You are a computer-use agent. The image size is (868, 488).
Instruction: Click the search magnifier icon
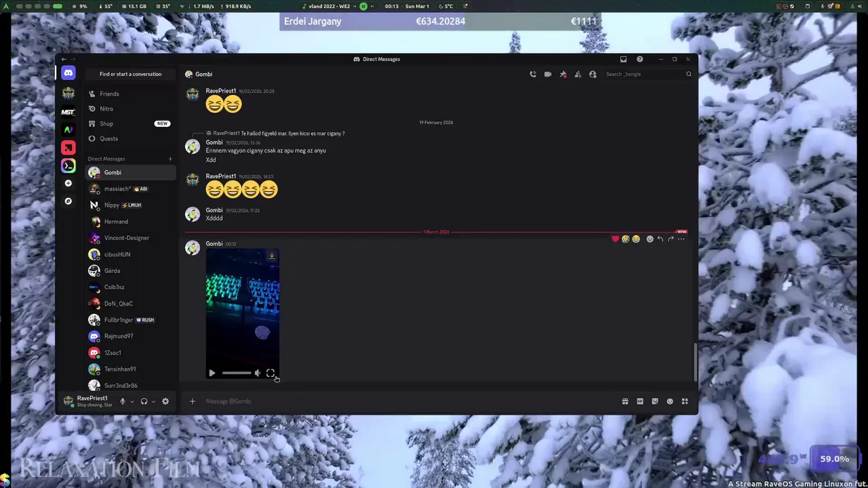tap(689, 74)
